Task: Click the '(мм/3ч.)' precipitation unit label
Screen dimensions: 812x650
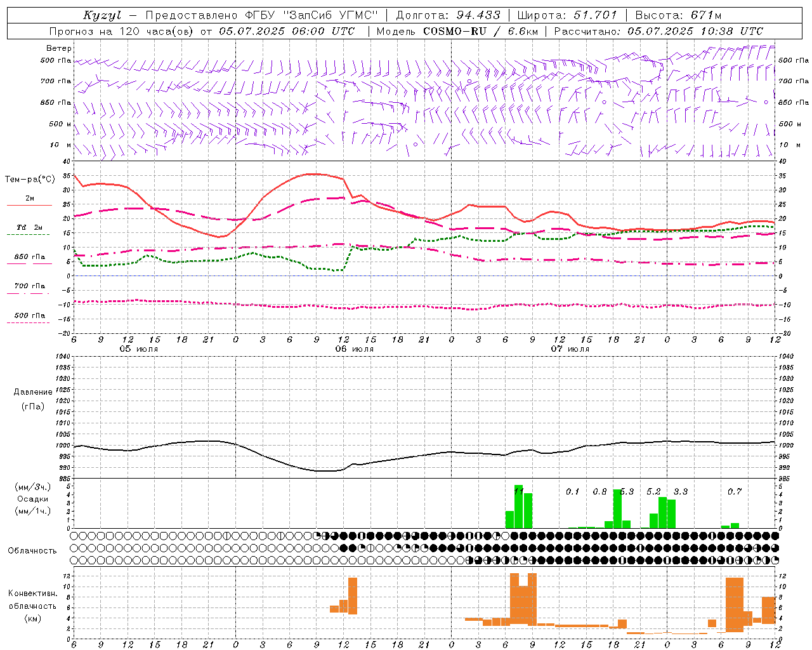Action: pos(33,487)
